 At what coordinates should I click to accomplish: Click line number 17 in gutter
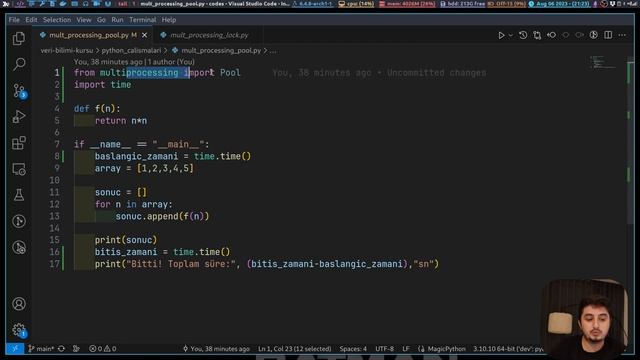[x=54, y=264]
